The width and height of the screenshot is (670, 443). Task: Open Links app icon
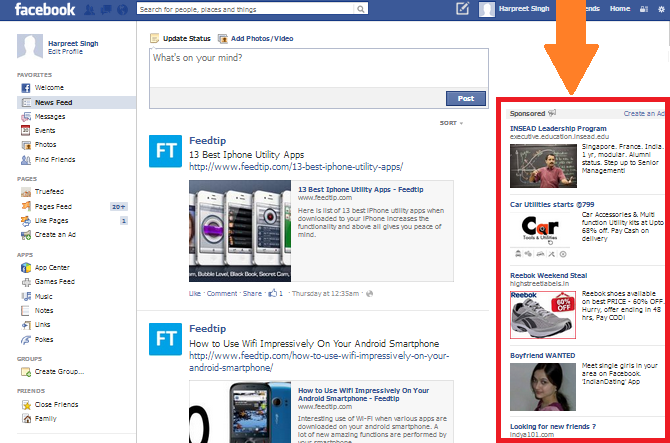click(26, 325)
